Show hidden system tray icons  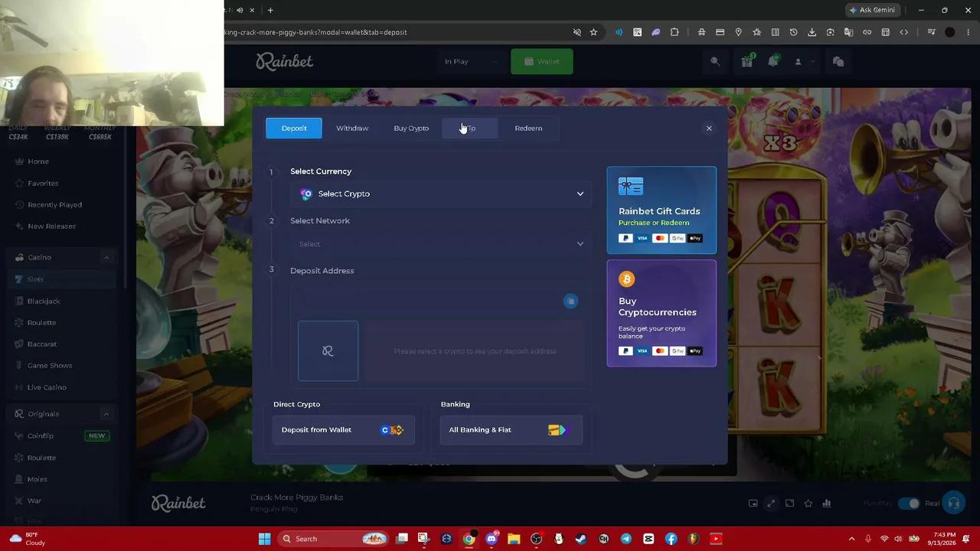(x=852, y=539)
